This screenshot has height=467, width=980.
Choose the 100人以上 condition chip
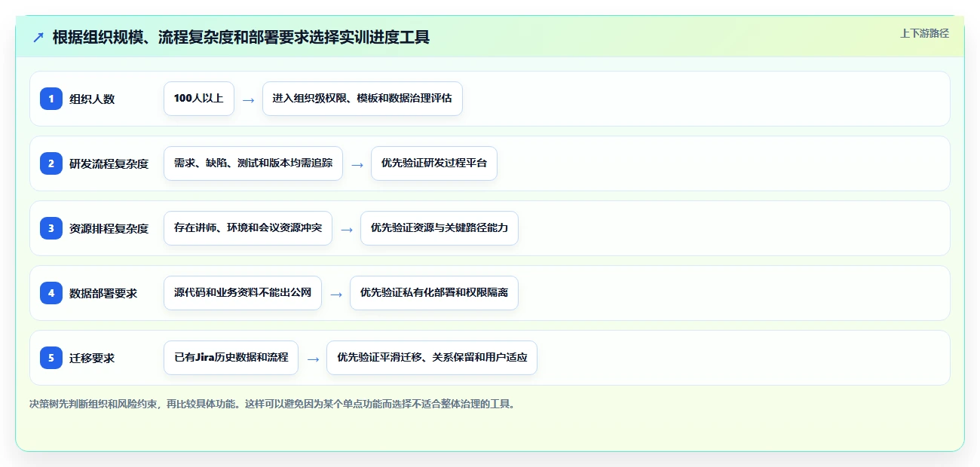(x=199, y=99)
